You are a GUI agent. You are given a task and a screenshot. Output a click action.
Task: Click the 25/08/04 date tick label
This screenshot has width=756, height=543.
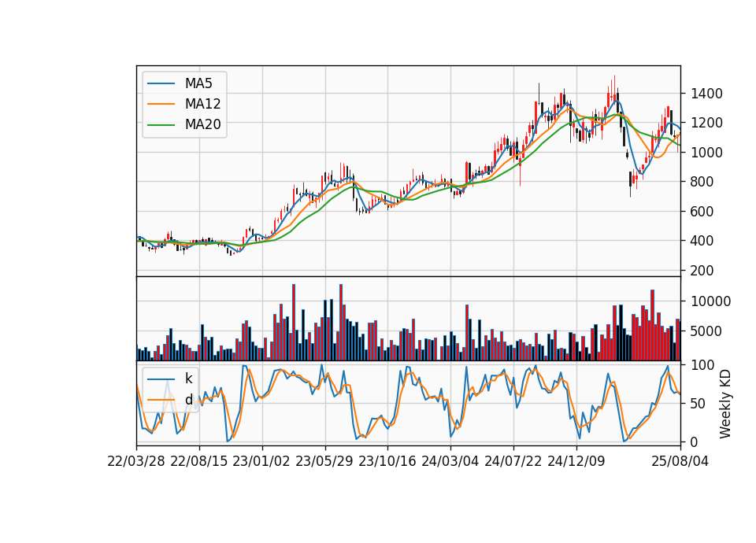pyautogui.click(x=680, y=461)
